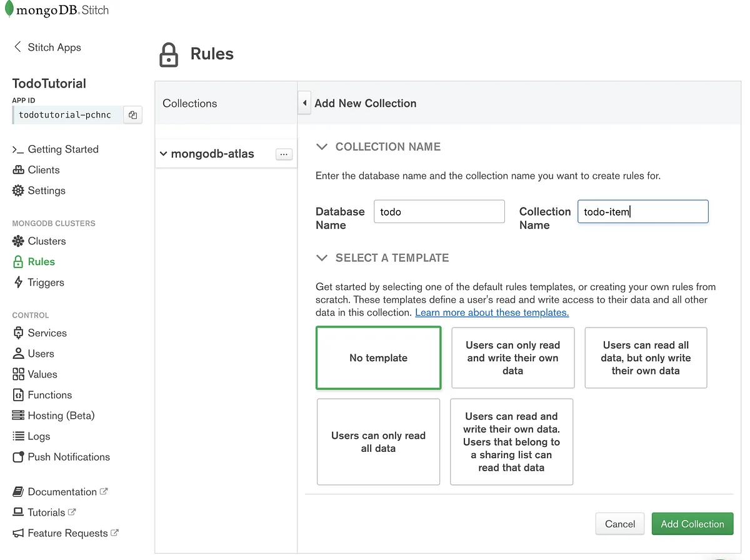Collapse the COLLECTION NAME section

(321, 146)
